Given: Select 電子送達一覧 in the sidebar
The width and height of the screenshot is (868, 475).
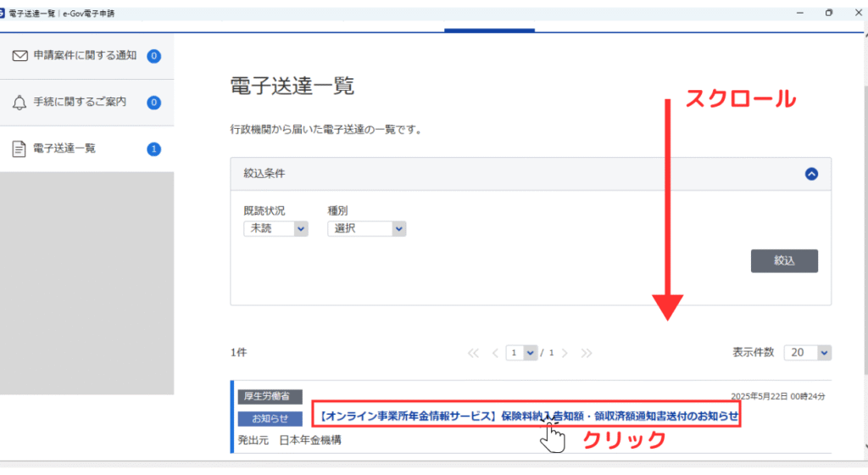Looking at the screenshot, I should (x=86, y=149).
